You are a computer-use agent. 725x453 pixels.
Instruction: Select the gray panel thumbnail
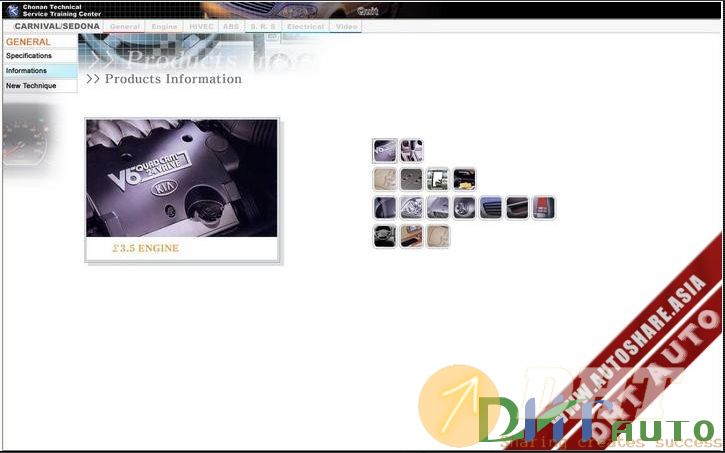(x=411, y=179)
